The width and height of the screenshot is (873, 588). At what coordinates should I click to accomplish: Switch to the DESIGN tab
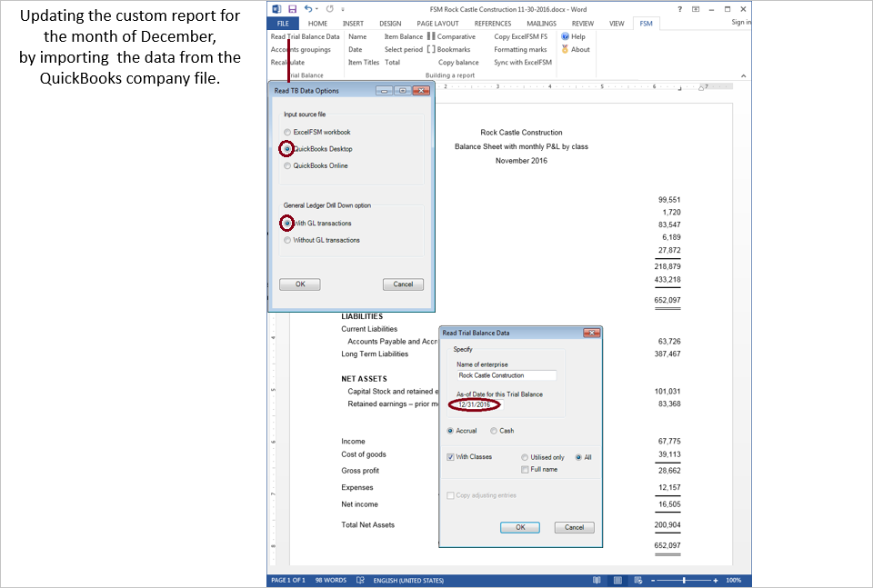pyautogui.click(x=390, y=24)
